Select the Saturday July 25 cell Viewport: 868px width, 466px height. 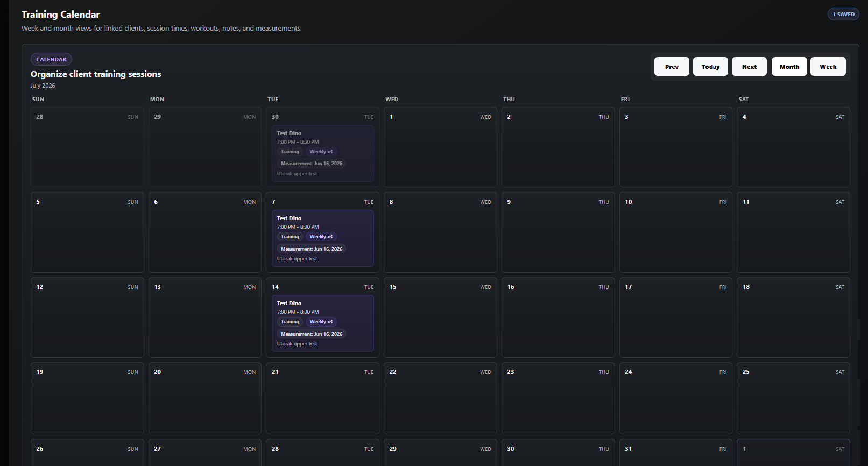coord(793,398)
